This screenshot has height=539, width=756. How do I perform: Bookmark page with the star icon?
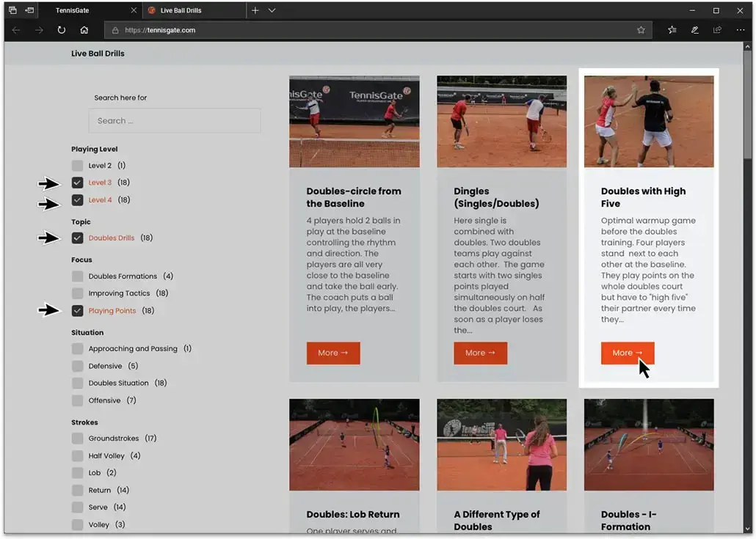[x=641, y=30]
